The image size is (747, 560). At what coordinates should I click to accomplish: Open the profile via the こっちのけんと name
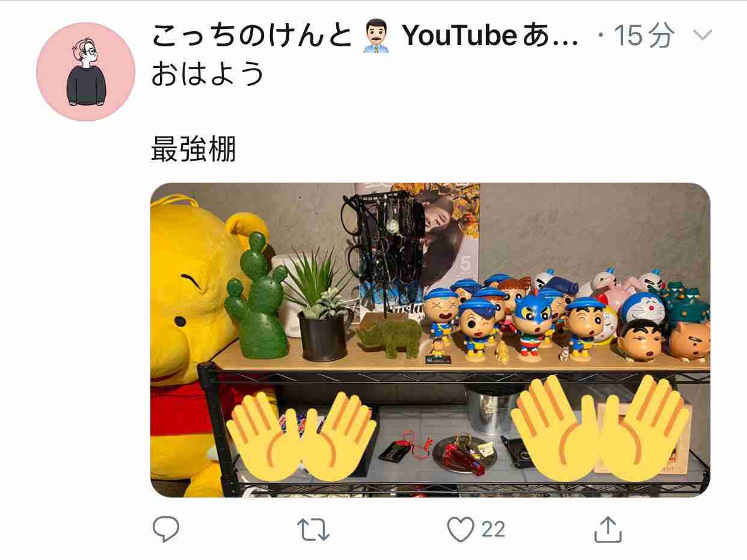point(251,37)
